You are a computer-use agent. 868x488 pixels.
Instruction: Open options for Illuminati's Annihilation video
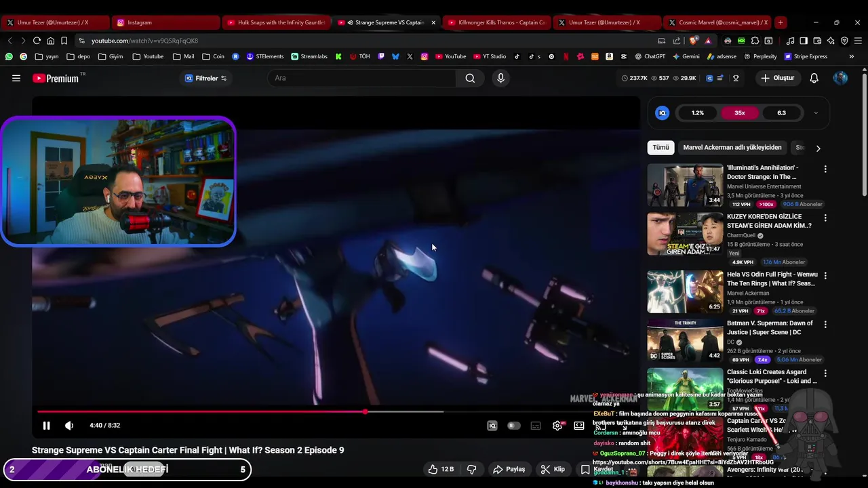click(x=825, y=169)
